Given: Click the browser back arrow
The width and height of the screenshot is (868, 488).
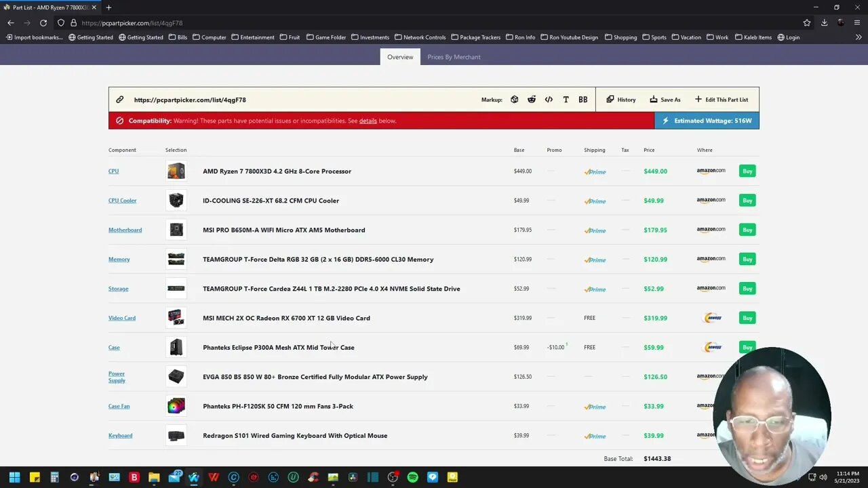Looking at the screenshot, I should click(11, 22).
